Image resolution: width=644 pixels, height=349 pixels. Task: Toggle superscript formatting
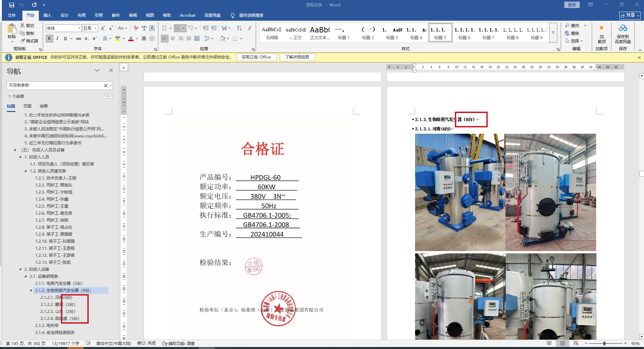tap(95, 38)
